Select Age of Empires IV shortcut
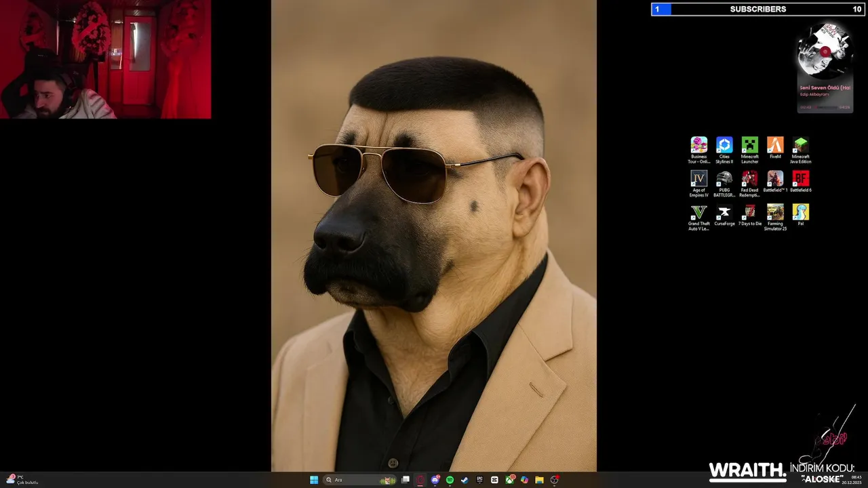 698,183
